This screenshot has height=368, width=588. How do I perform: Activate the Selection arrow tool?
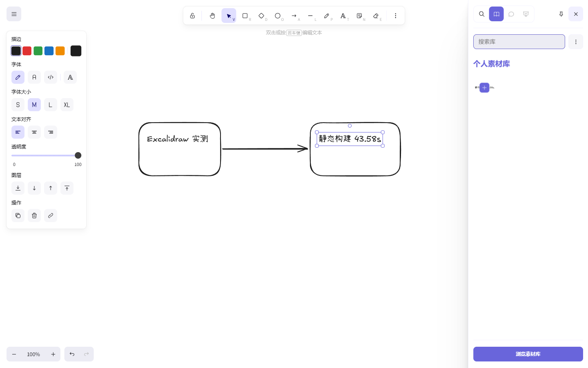point(229,16)
